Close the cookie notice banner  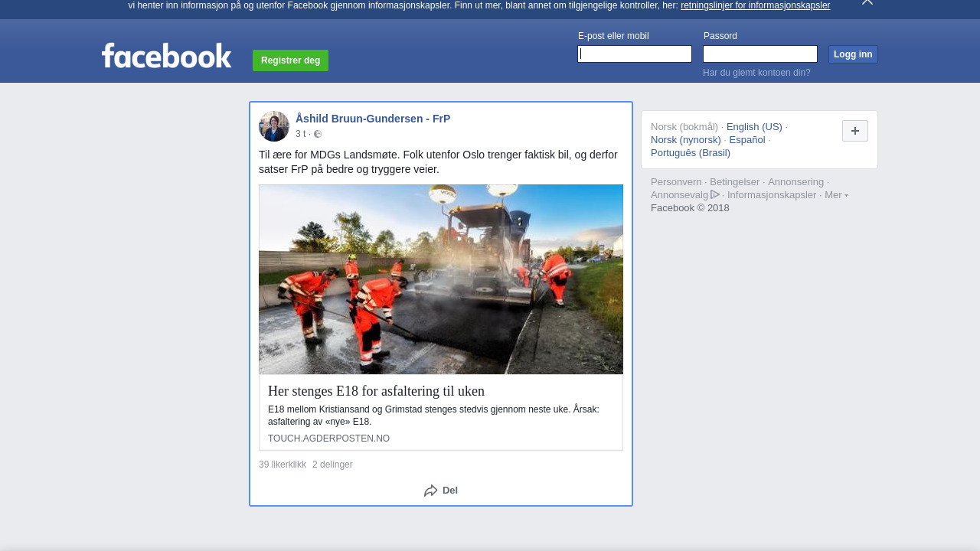[x=867, y=2]
